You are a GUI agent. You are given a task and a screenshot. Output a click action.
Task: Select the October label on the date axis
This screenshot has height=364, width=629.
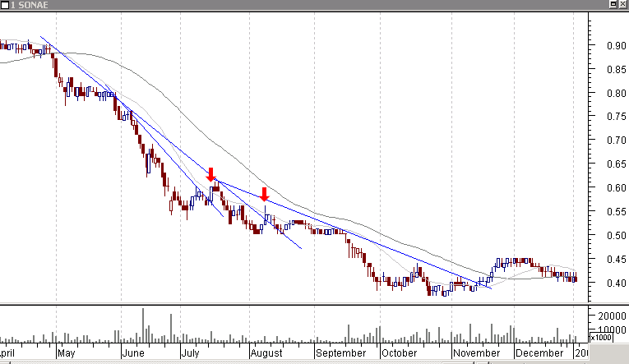coord(399,353)
